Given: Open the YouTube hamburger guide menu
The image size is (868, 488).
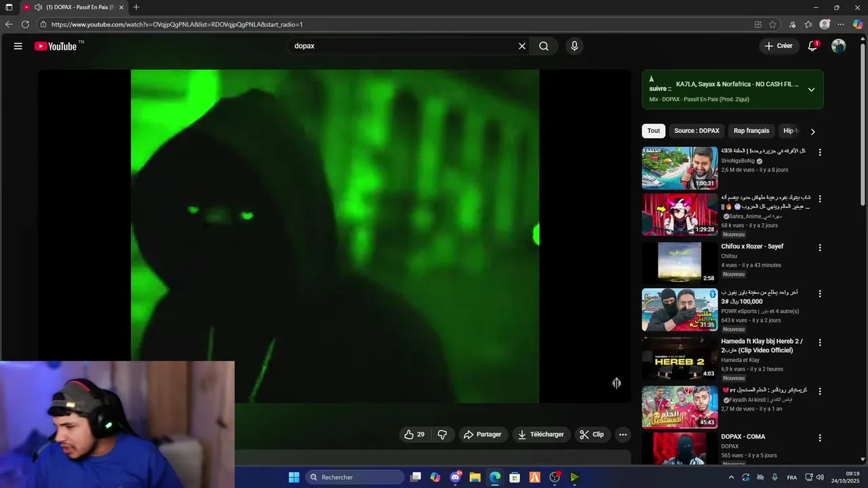Looking at the screenshot, I should [x=18, y=46].
